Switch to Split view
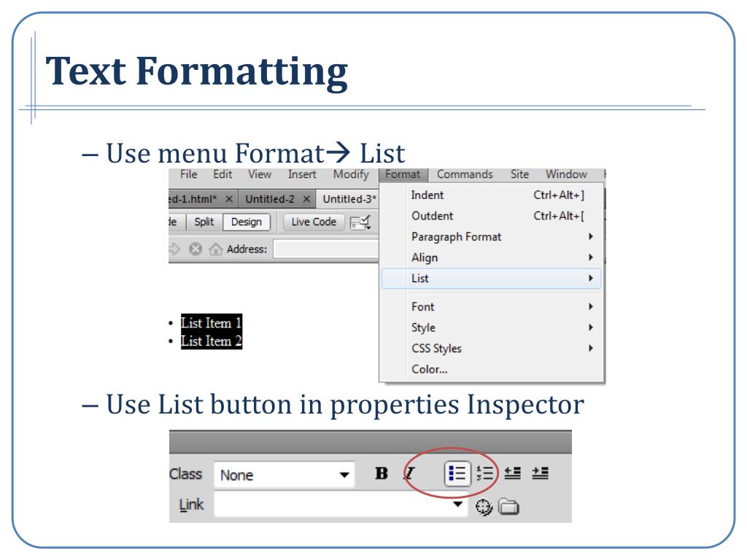This screenshot has height=560, width=747. pyautogui.click(x=204, y=222)
